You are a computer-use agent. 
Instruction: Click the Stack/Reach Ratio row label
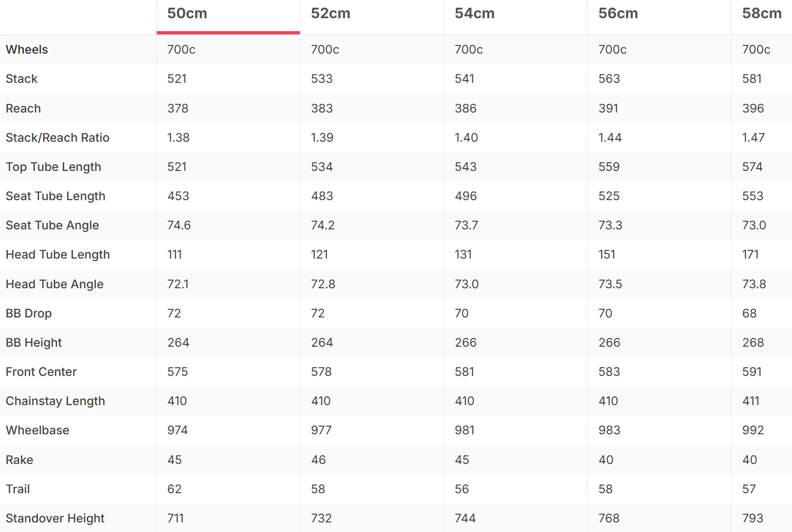pyautogui.click(x=57, y=138)
